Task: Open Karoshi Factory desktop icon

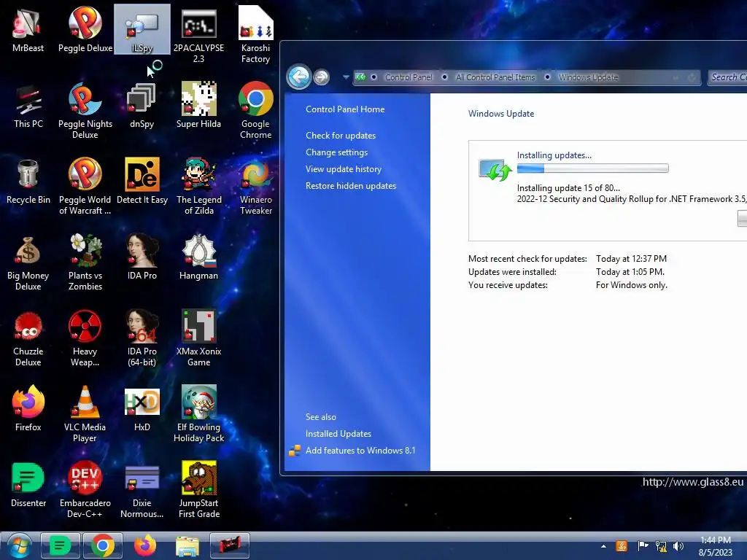Action: click(256, 35)
